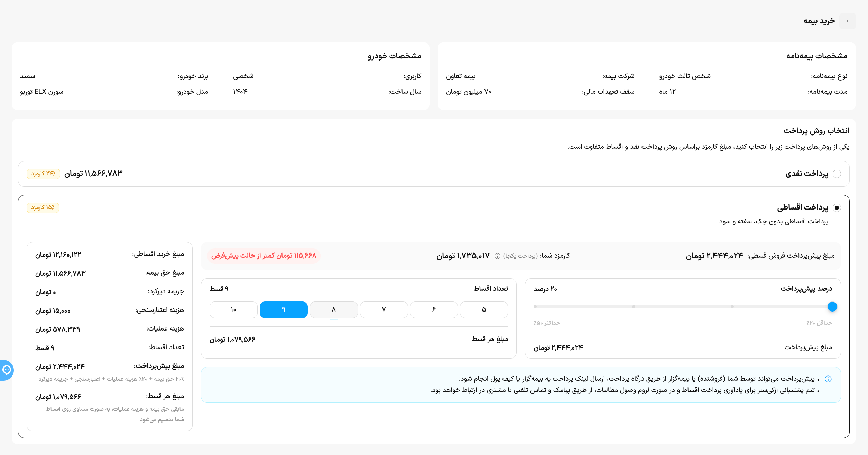Viewport: 868px width, 455px height.
Task: Click the ۱۵٪ کارمزد badge
Action: coord(43,207)
